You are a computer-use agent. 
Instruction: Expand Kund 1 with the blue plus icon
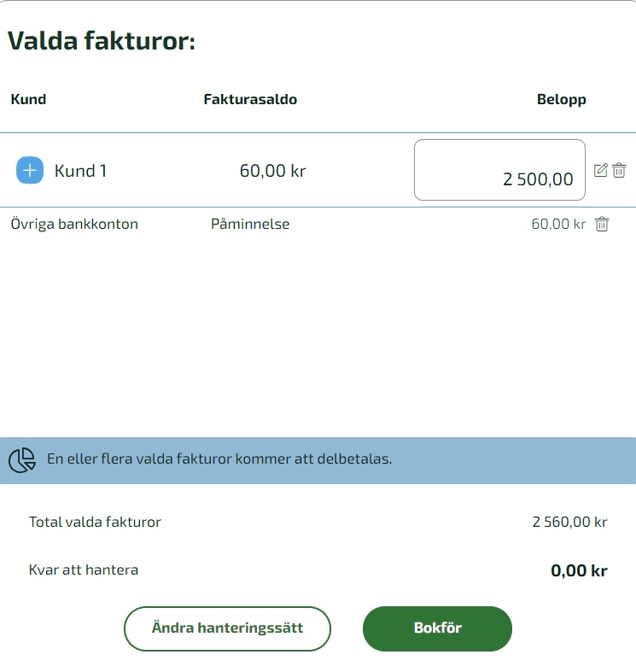click(x=30, y=171)
